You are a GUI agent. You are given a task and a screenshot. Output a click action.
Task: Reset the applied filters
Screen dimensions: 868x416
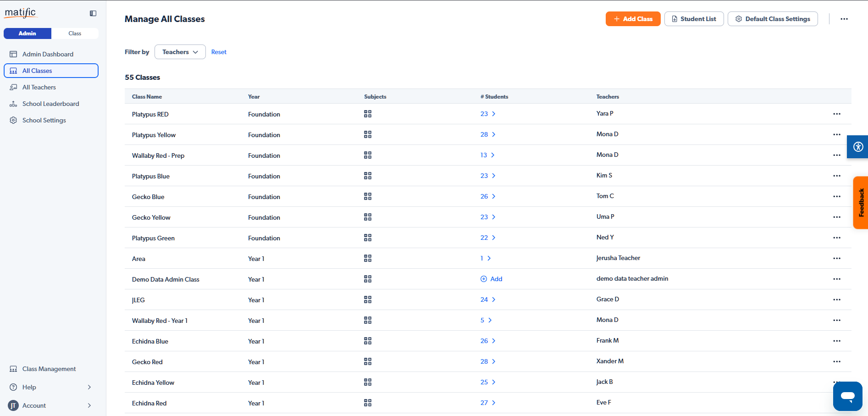coord(219,52)
